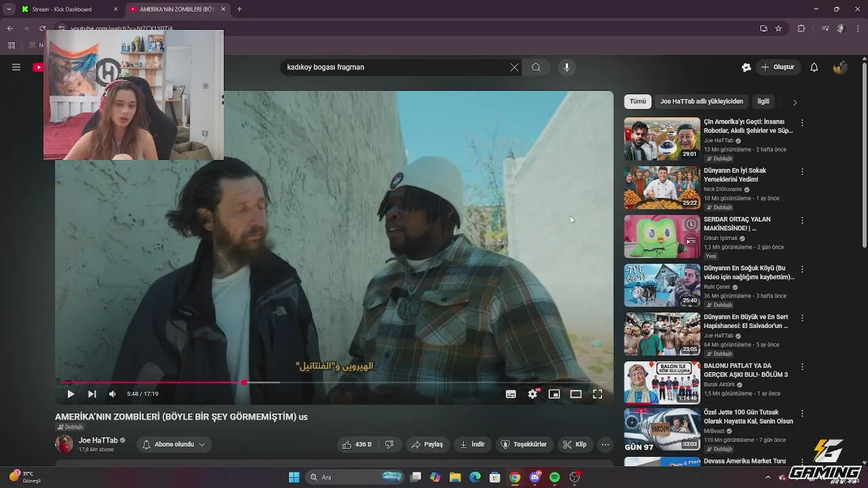Close the Stream - Kick Dashboard tab
This screenshot has width=868, height=488.
pyautogui.click(x=115, y=9)
